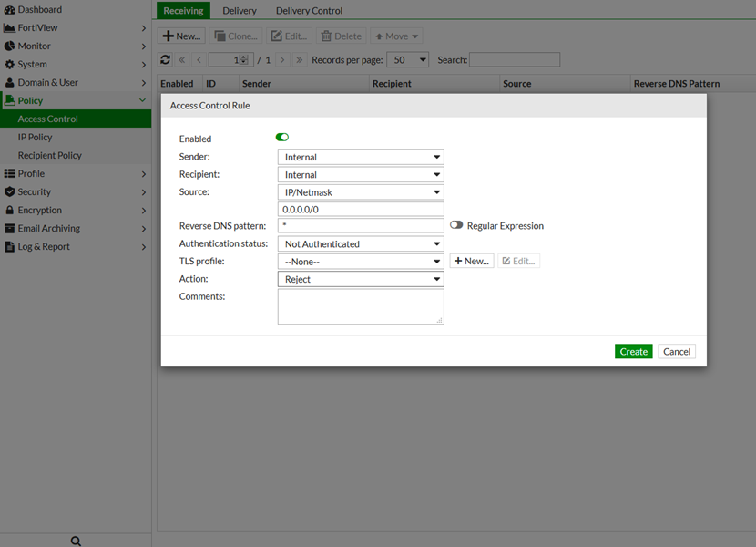
Task: Open the Sender dropdown
Action: 360,157
